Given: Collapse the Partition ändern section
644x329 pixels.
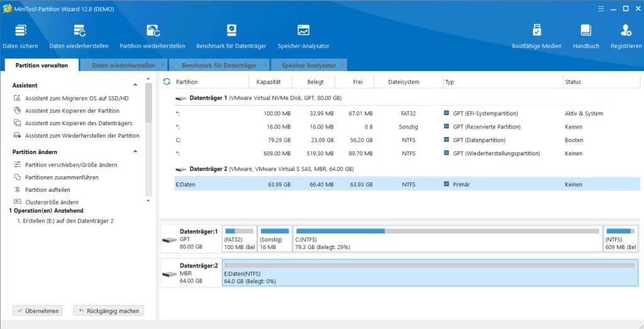Looking at the screenshot, I should 135,152.
